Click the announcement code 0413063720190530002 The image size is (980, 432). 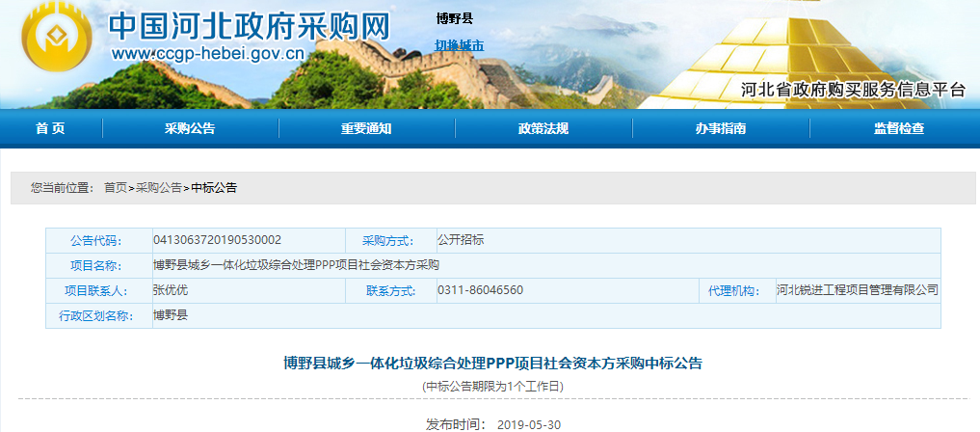point(217,240)
